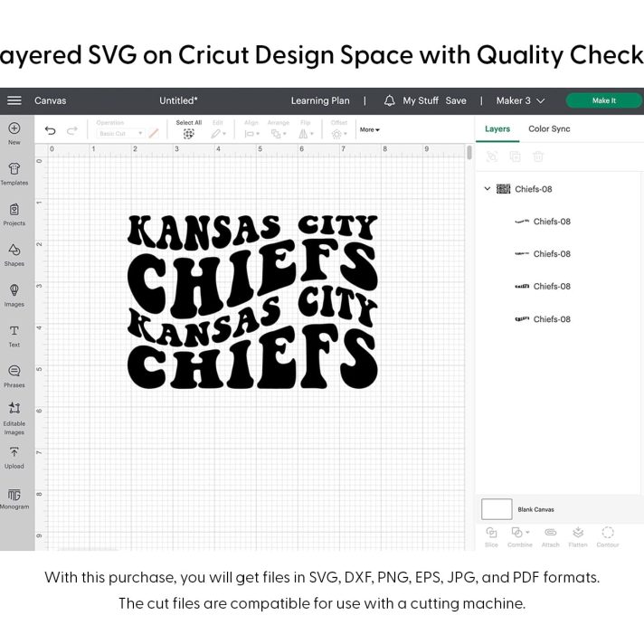The height and width of the screenshot is (644, 644).
Task: Open the Shapes tool
Action: click(x=14, y=255)
